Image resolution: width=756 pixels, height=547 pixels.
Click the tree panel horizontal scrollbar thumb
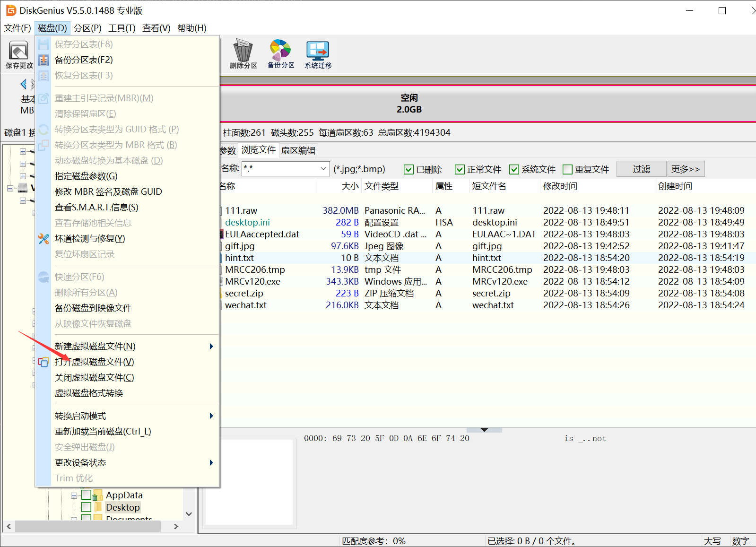tap(88, 526)
